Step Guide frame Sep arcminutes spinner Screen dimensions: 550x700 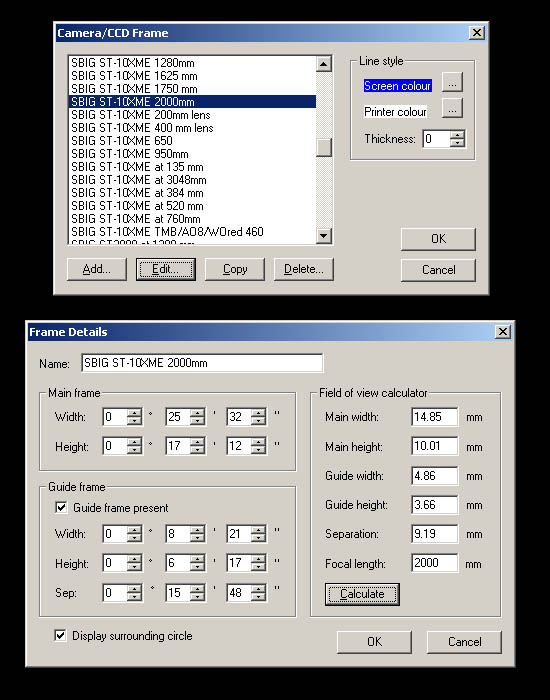(x=197, y=593)
